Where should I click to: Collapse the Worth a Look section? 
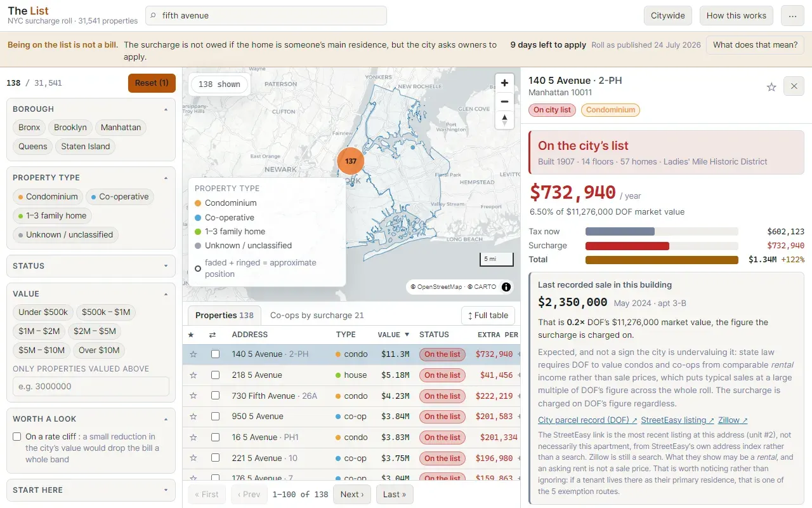[x=91, y=419]
